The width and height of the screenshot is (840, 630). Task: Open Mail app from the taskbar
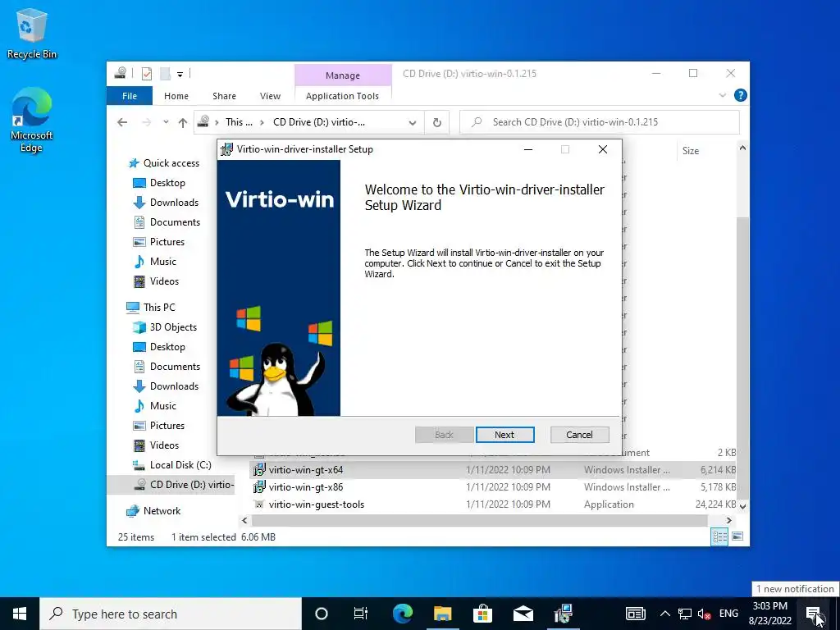point(523,614)
